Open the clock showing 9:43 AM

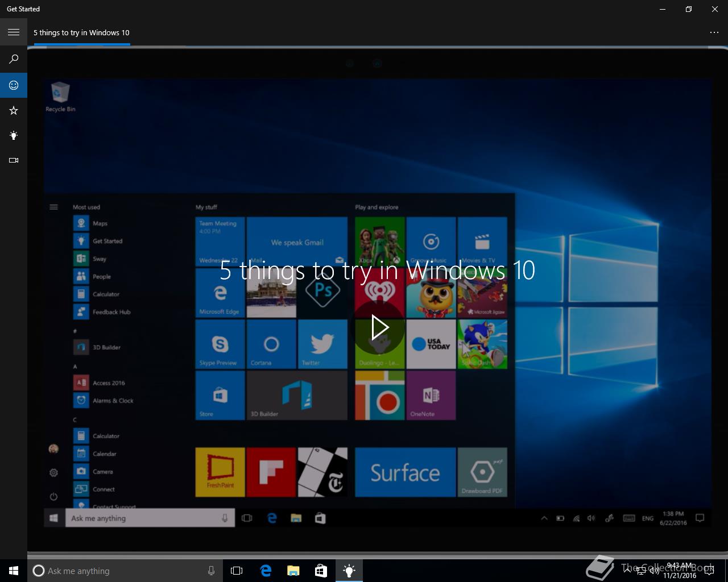pyautogui.click(x=680, y=571)
